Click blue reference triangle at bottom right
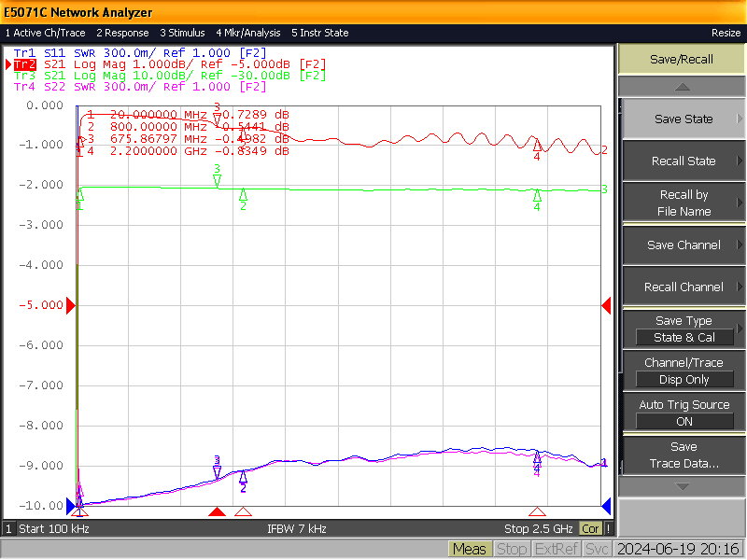 (606, 506)
